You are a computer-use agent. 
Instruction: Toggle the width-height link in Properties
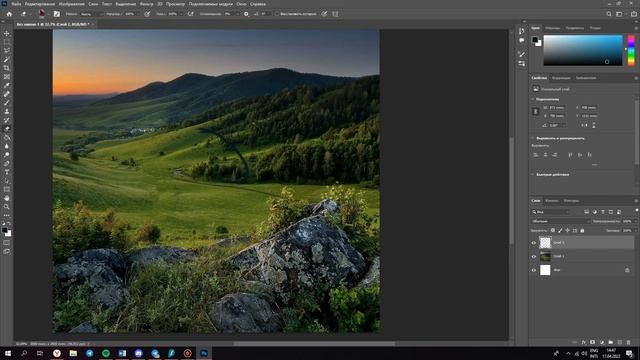coord(536,112)
